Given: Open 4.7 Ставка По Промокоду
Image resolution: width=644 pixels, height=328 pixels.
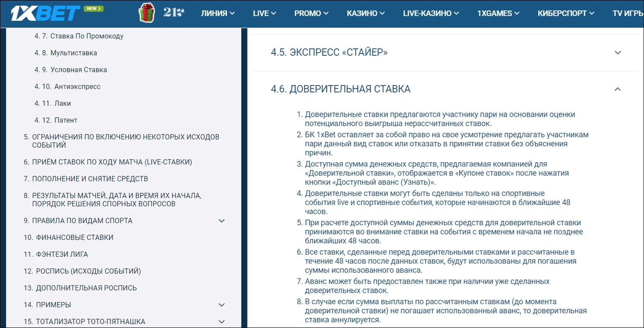Looking at the screenshot, I should (x=79, y=36).
